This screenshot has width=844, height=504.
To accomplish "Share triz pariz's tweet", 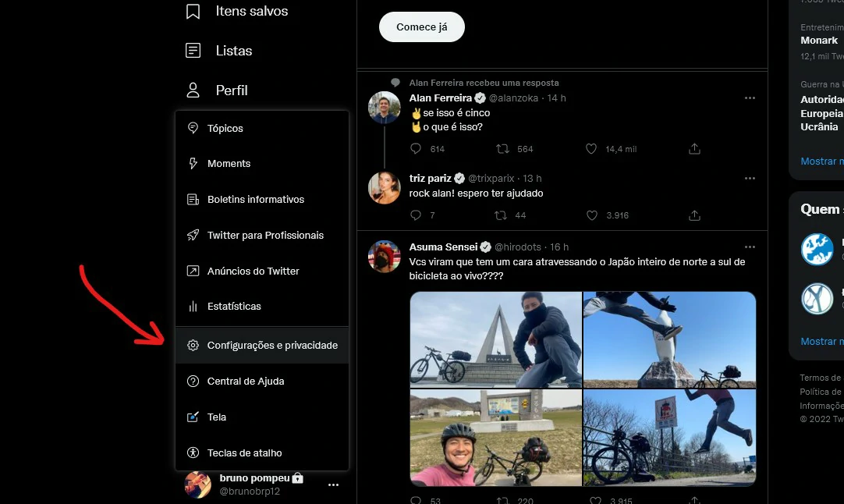I will (x=694, y=215).
